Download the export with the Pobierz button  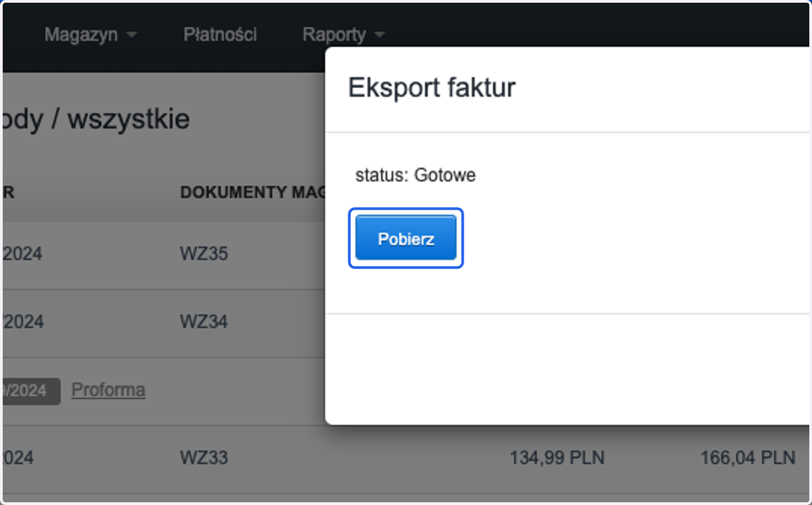(406, 238)
